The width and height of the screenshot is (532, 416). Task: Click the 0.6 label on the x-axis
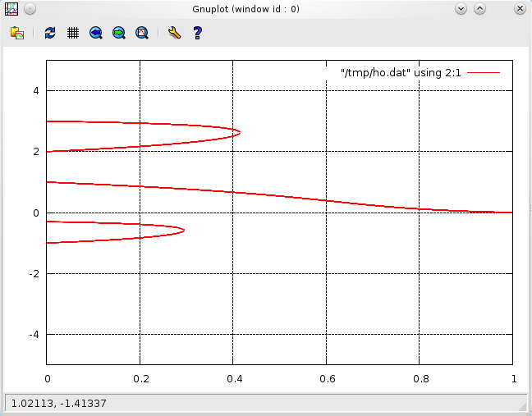[x=327, y=379]
